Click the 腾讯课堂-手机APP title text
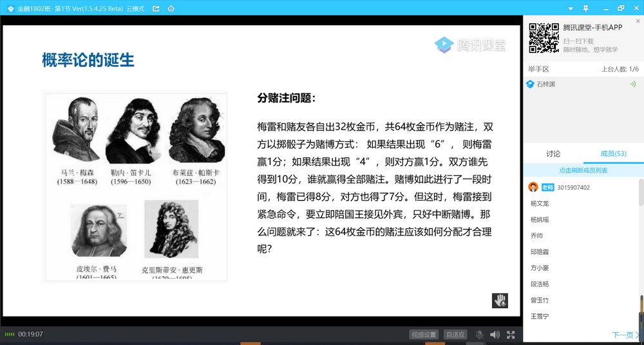Viewport: 644px width, 345px height. pyautogui.click(x=592, y=28)
